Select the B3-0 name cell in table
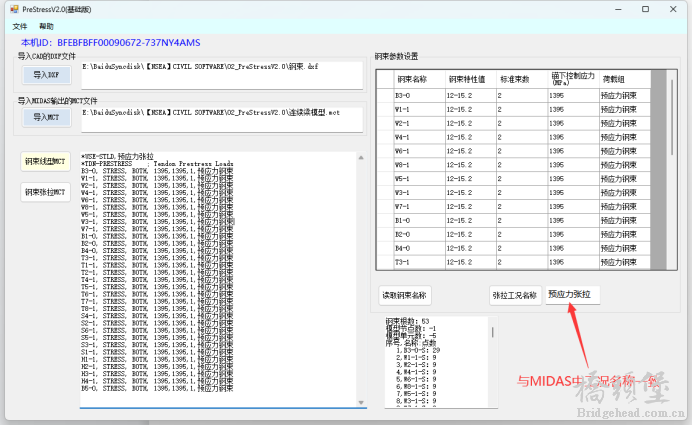Image resolution: width=692 pixels, height=425 pixels. click(x=419, y=96)
